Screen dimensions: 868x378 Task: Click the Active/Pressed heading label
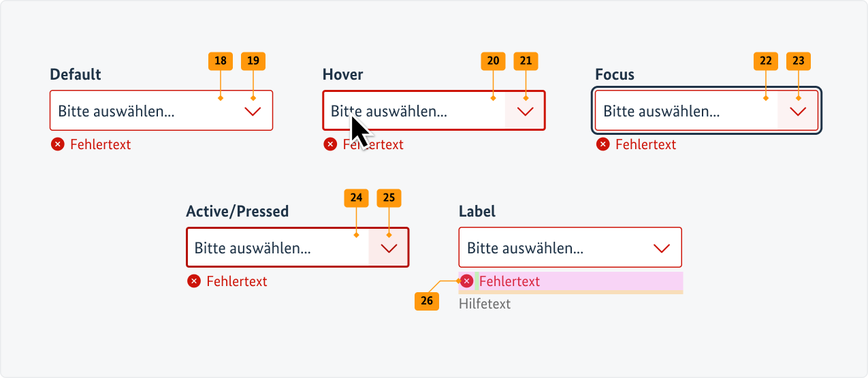tap(238, 211)
